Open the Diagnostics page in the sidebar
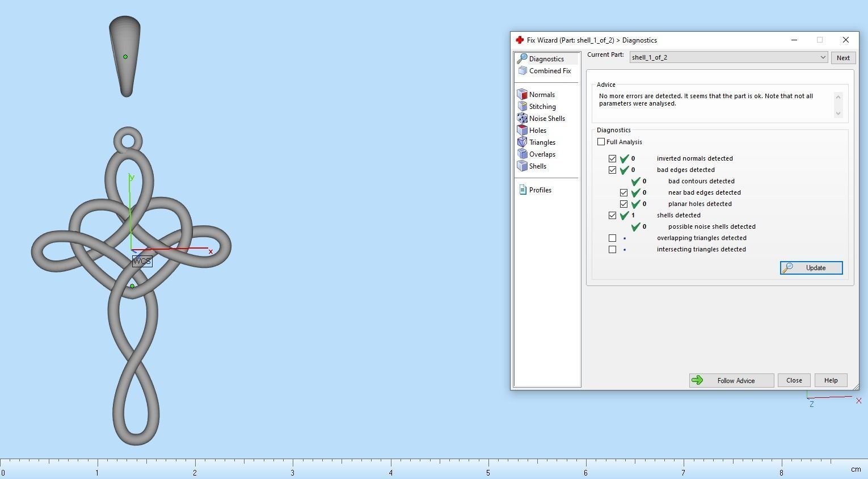The image size is (868, 479). pos(546,59)
